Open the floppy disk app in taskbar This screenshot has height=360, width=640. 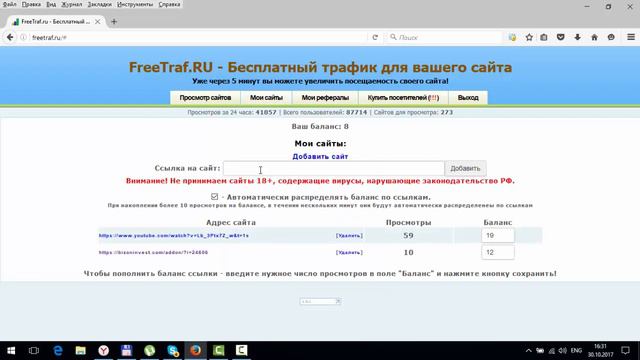pos(127,350)
